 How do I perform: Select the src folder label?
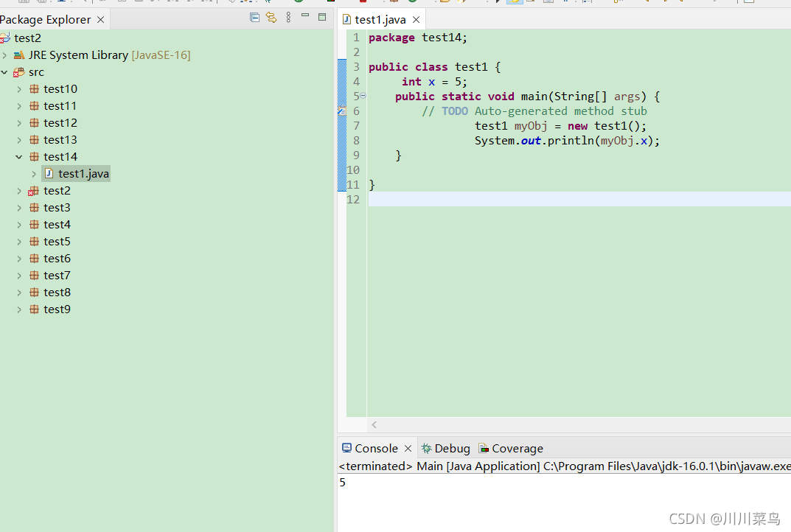pyautogui.click(x=36, y=72)
